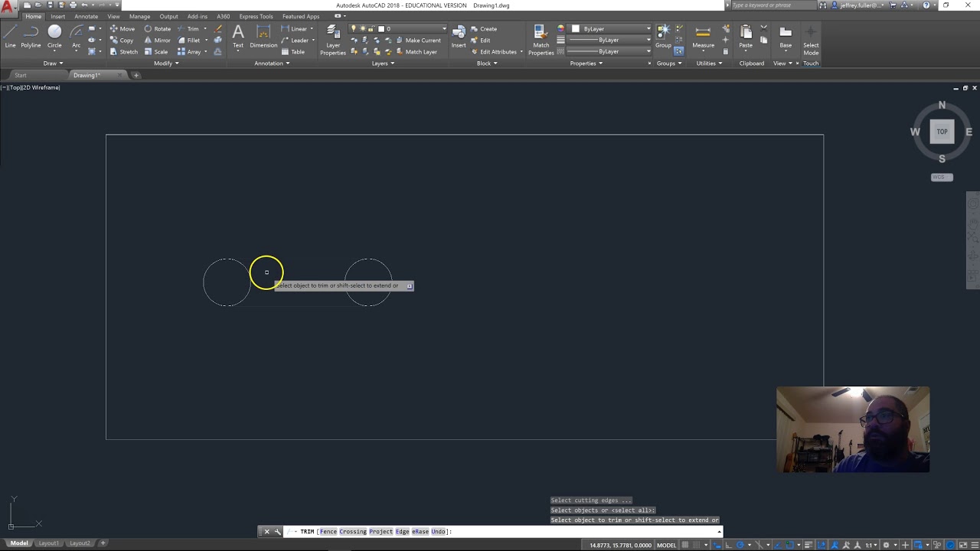
Task: Activate the Rotate command
Action: (157, 29)
